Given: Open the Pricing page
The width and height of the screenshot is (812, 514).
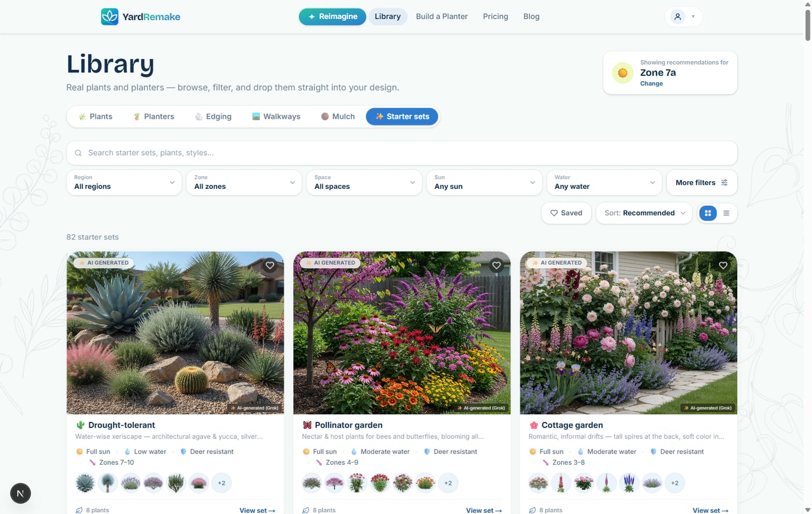Looking at the screenshot, I should 495,17.
